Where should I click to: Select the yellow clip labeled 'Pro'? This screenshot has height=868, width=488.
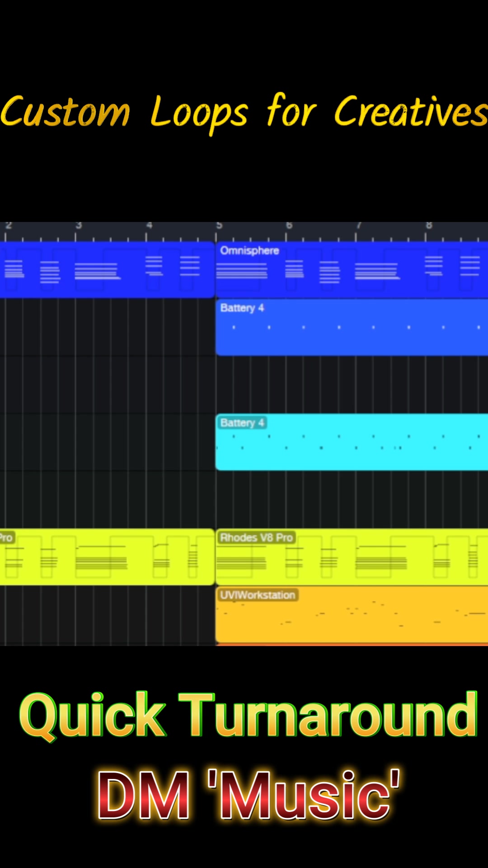coord(107,557)
